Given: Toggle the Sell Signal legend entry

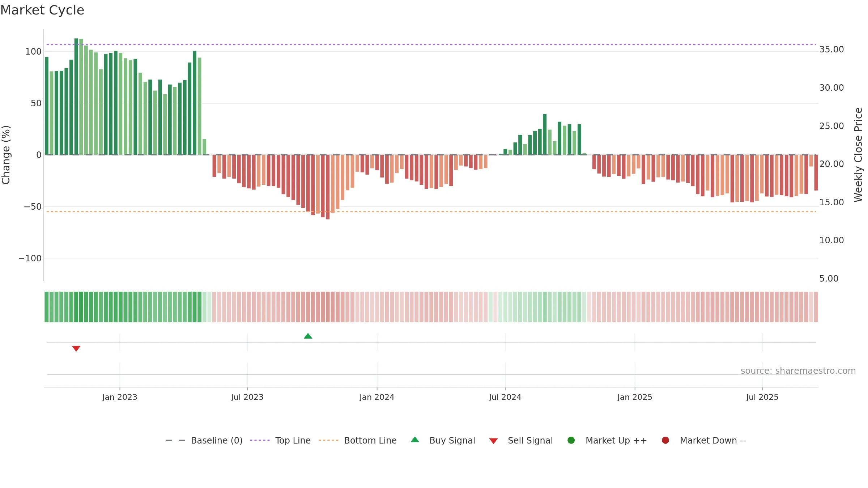Looking at the screenshot, I should (x=521, y=440).
